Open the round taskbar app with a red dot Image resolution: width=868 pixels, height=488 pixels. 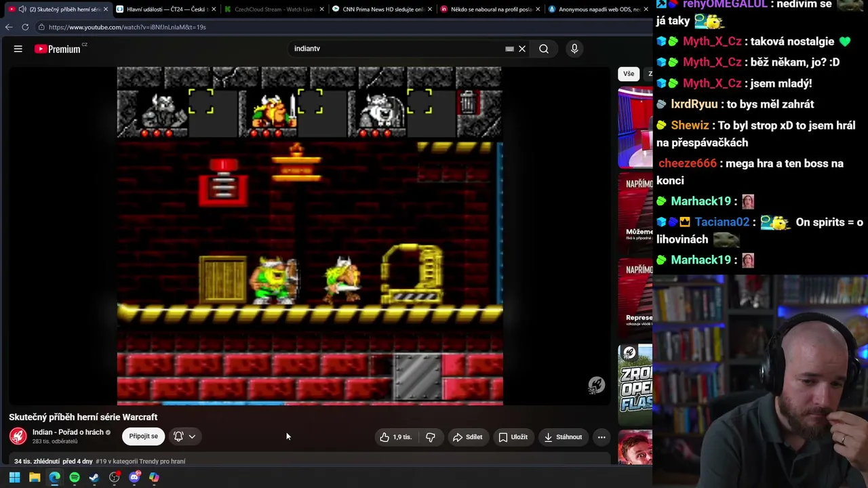pos(115,477)
